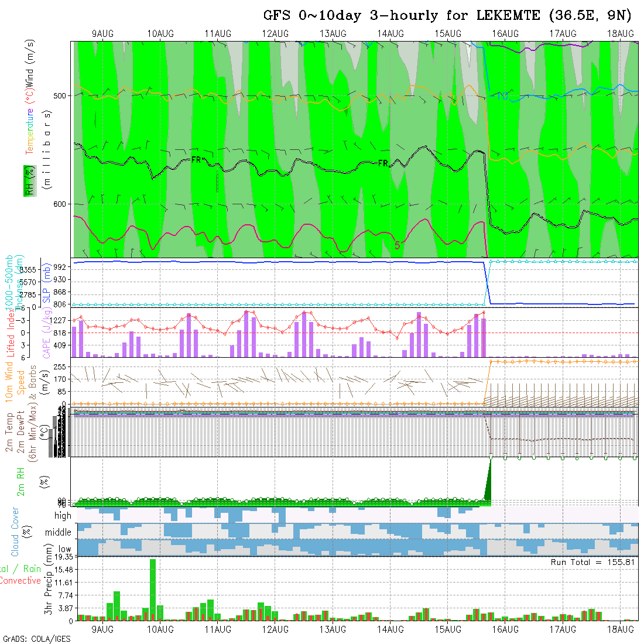Click the 10AUG label on the bottom axis
The height and width of the screenshot is (644, 644).
[x=160, y=629]
